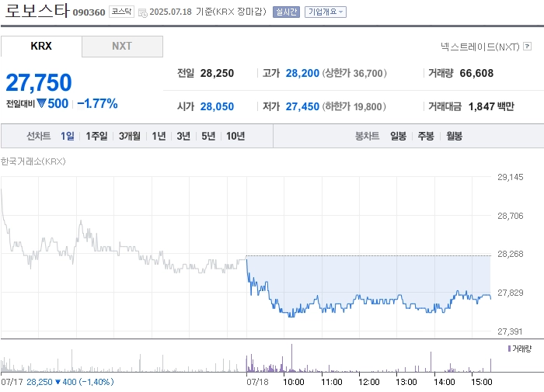Select the 3개월 line chart period
The image size is (544, 392).
pos(130,136)
